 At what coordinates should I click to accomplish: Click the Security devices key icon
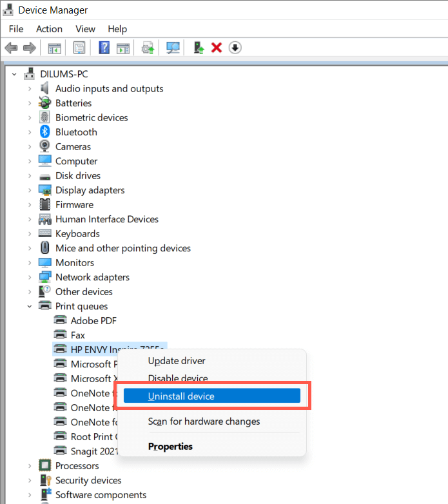[45, 480]
